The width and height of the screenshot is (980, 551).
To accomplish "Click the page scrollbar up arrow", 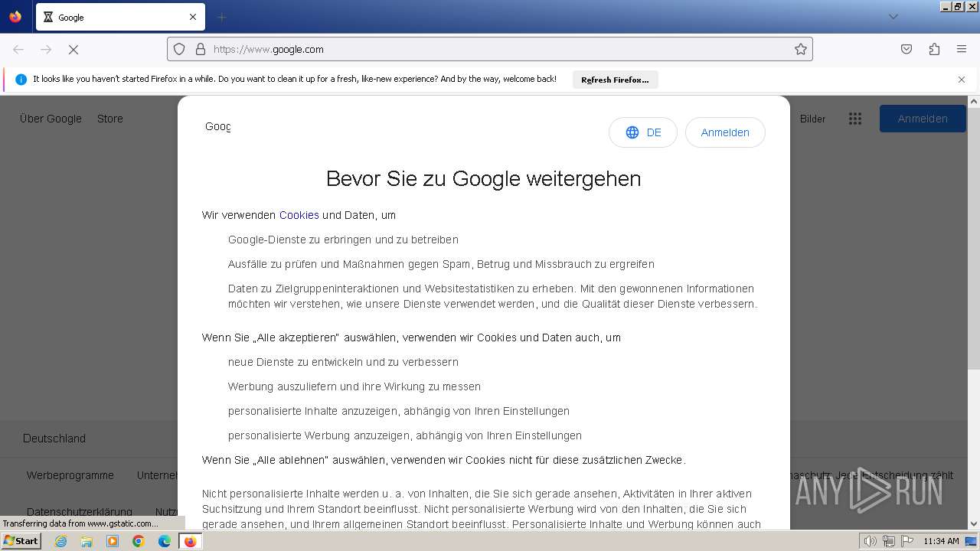I will tap(974, 101).
